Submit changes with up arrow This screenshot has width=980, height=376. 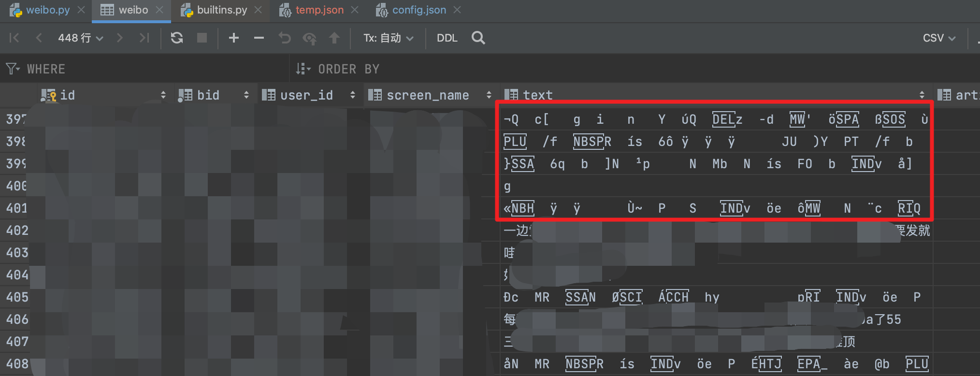pyautogui.click(x=334, y=38)
